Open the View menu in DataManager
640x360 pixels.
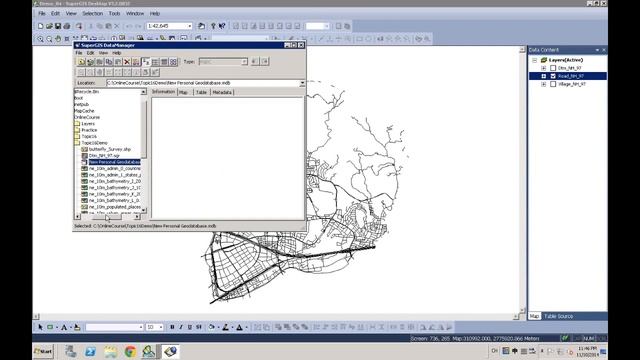click(x=103, y=53)
